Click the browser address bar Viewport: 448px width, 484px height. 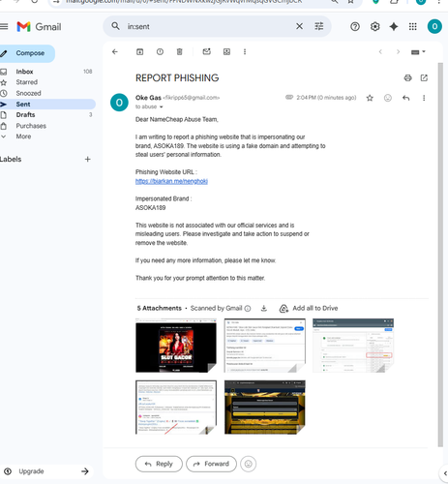pyautogui.click(x=184, y=2)
